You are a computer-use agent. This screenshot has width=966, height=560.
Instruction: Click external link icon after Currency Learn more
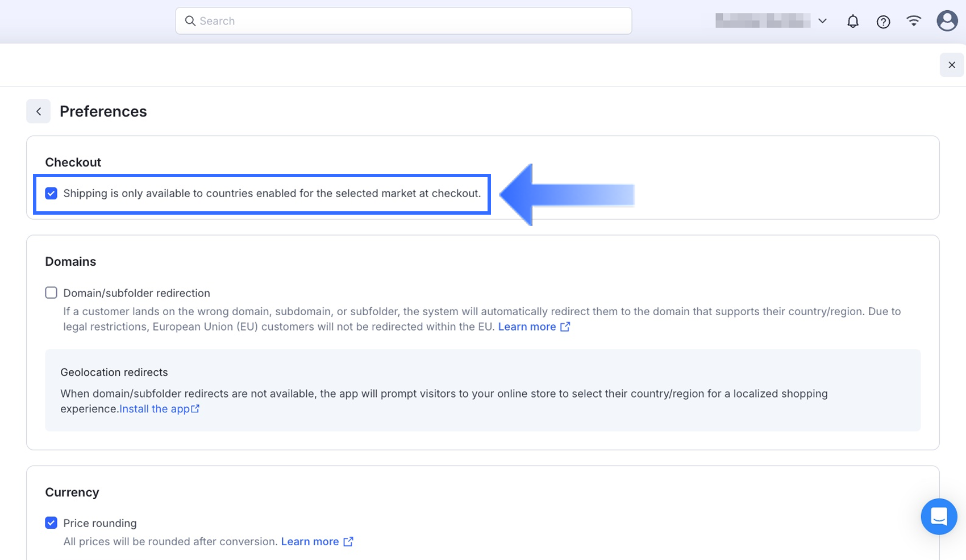point(348,541)
